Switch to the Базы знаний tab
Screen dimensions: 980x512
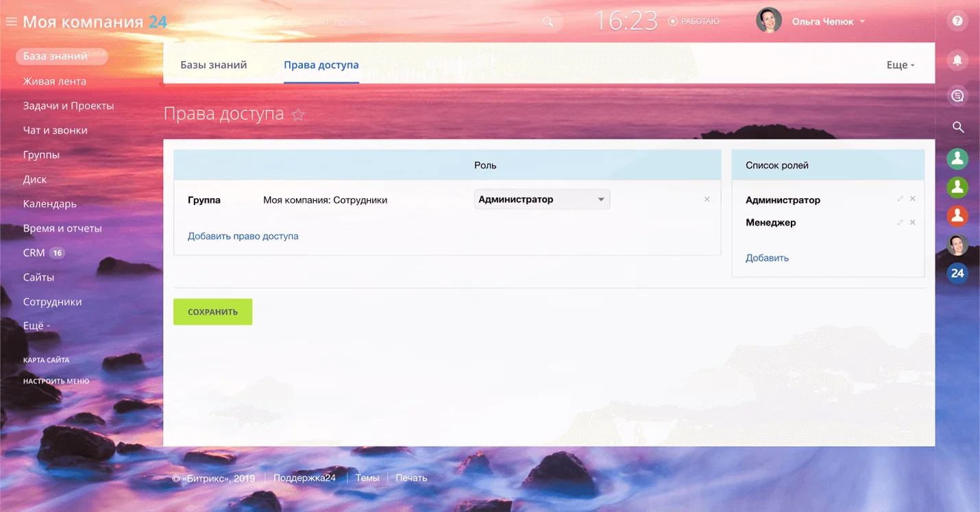tap(213, 65)
